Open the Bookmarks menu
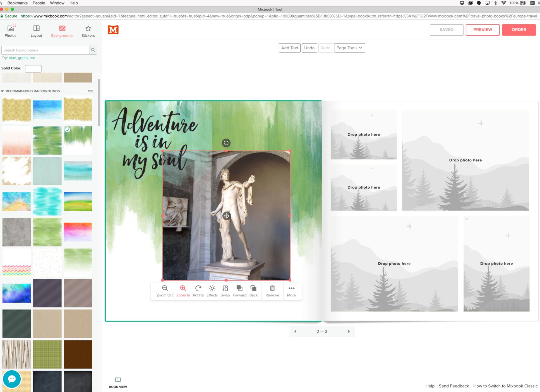This screenshot has height=392, width=540. (x=17, y=3)
